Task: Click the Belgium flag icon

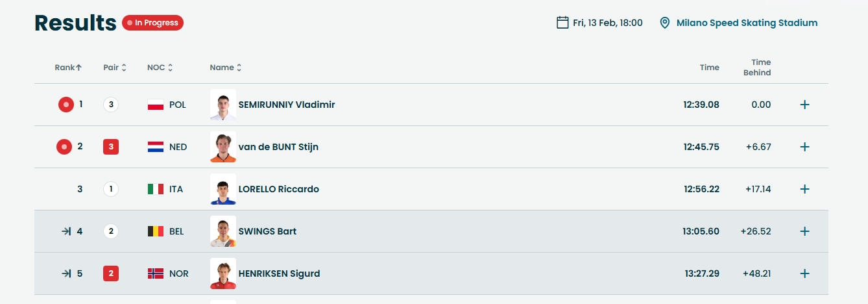Action: [156, 231]
